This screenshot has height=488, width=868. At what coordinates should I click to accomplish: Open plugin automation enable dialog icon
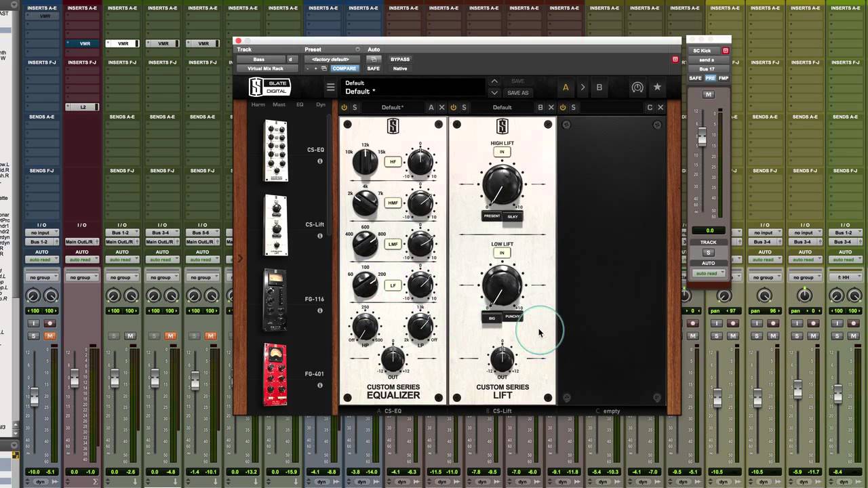pyautogui.click(x=374, y=59)
